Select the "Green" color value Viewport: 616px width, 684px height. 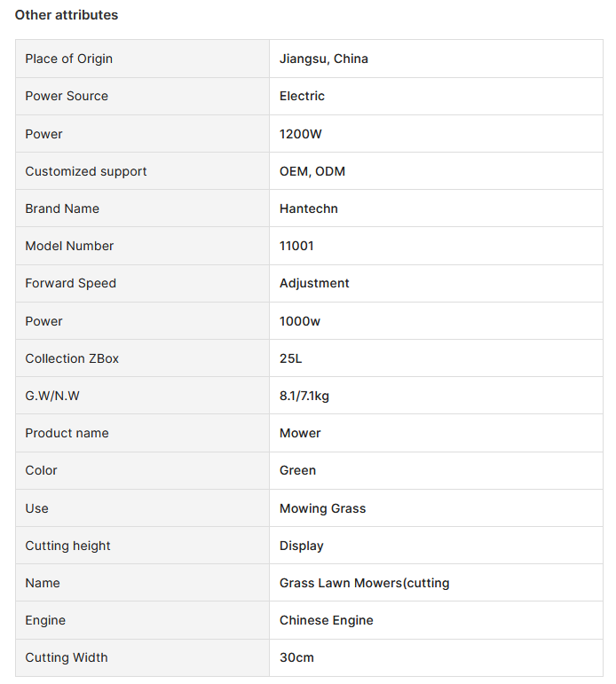pyautogui.click(x=298, y=470)
